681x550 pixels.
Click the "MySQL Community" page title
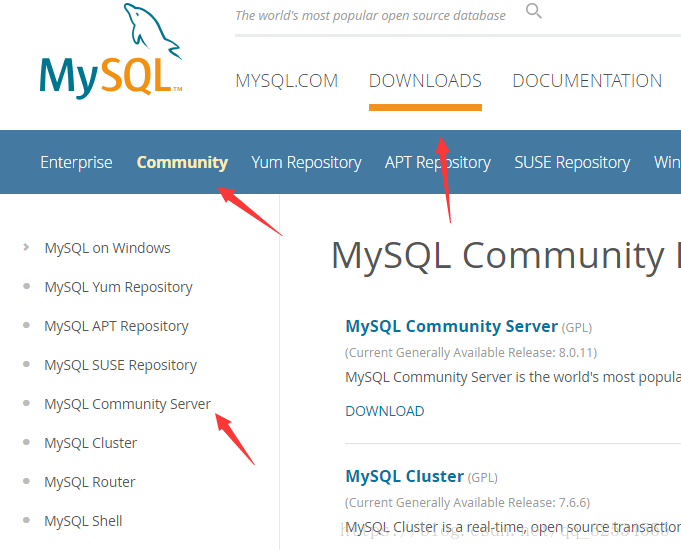[498, 256]
